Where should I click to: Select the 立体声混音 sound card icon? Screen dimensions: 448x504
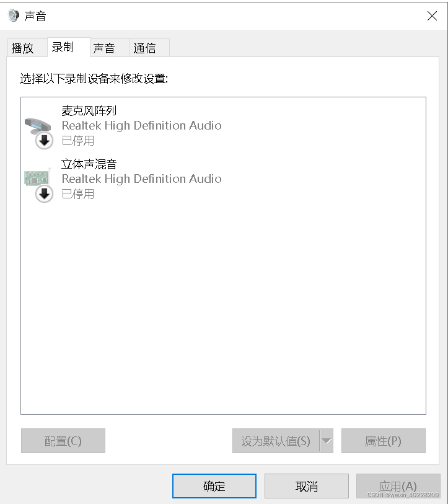37,178
